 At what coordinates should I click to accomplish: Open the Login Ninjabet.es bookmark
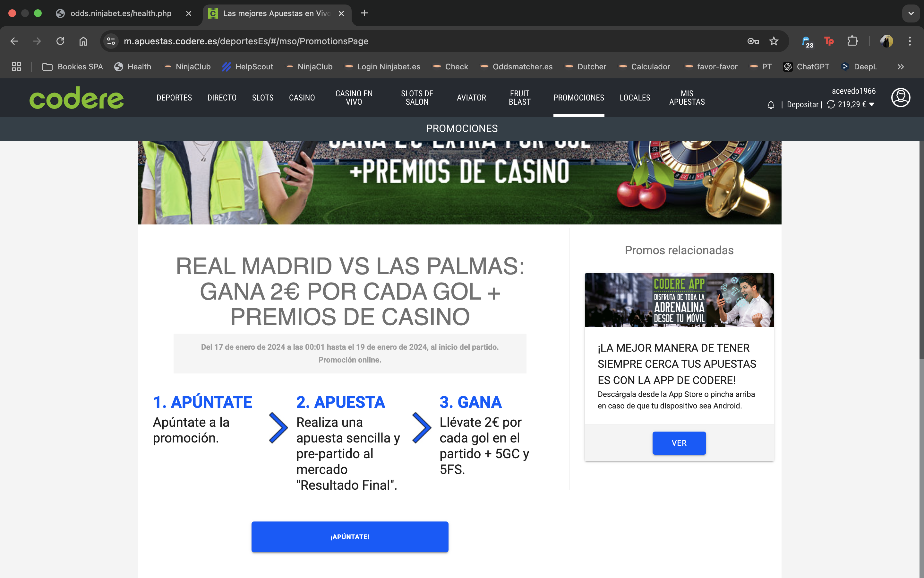[x=382, y=67]
